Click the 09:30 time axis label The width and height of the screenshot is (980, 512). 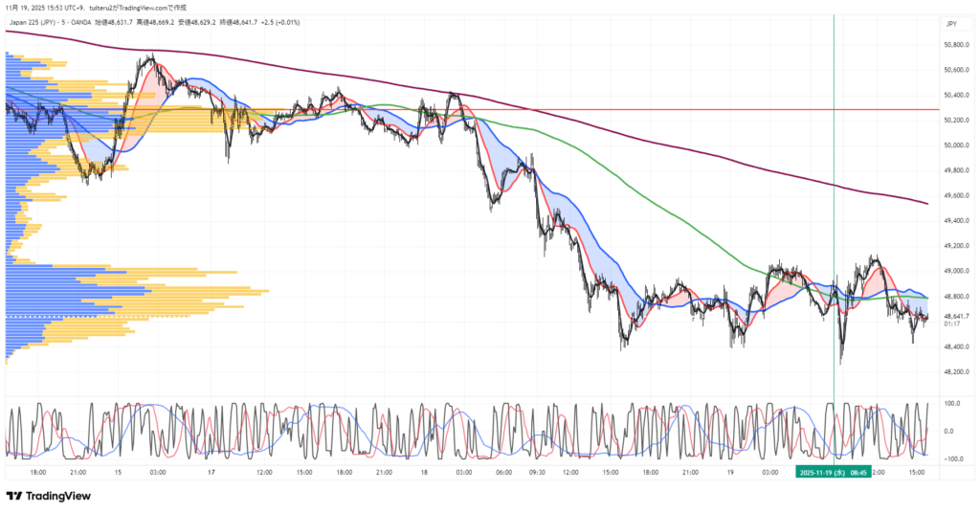click(539, 472)
